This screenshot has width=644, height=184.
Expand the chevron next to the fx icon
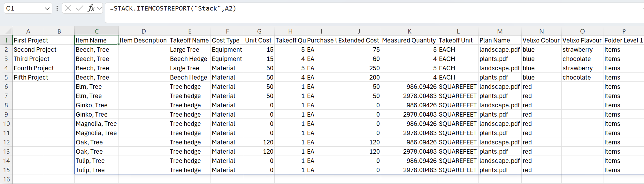(x=99, y=8)
